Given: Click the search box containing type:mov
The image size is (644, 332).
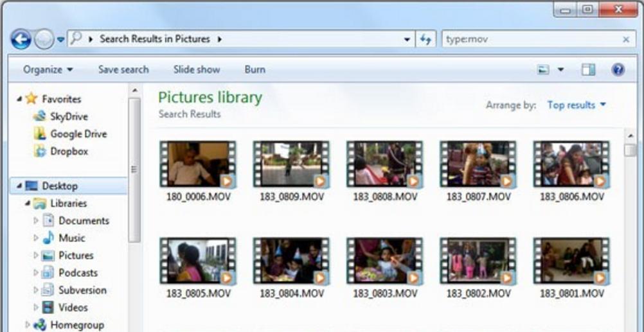Looking at the screenshot, I should tap(539, 39).
